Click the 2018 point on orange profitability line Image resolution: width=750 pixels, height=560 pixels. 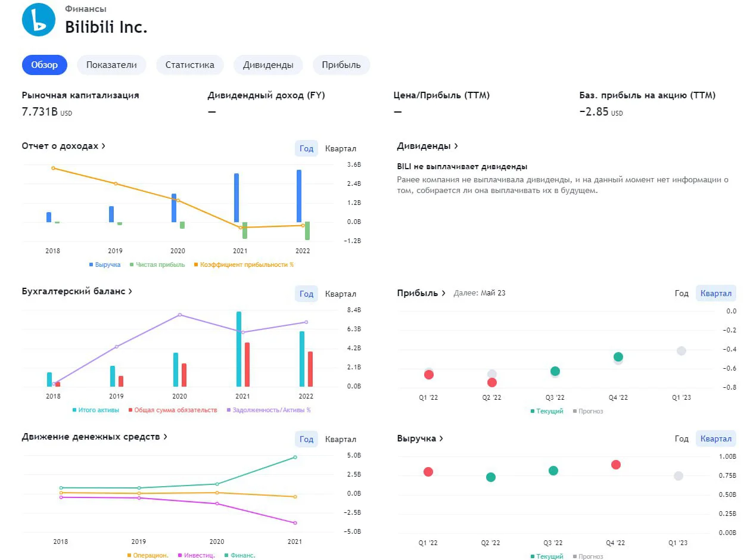point(53,168)
